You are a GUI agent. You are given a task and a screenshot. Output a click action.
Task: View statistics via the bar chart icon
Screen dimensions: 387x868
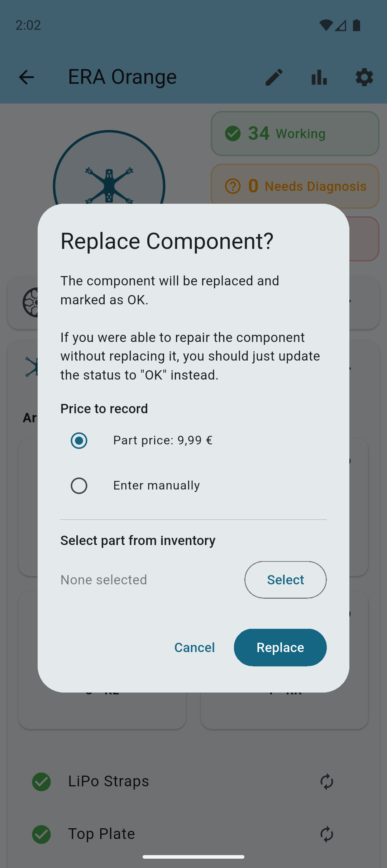pyautogui.click(x=319, y=77)
